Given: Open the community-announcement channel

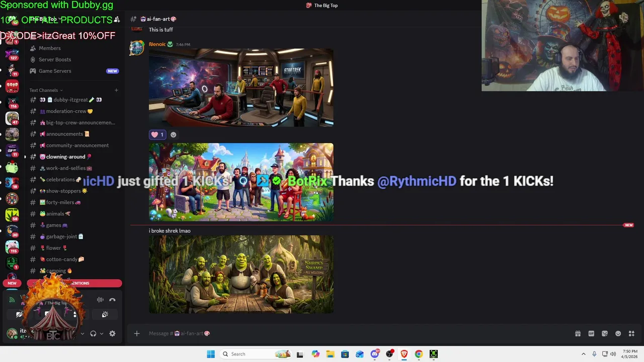Looking at the screenshot, I should pyautogui.click(x=74, y=145).
